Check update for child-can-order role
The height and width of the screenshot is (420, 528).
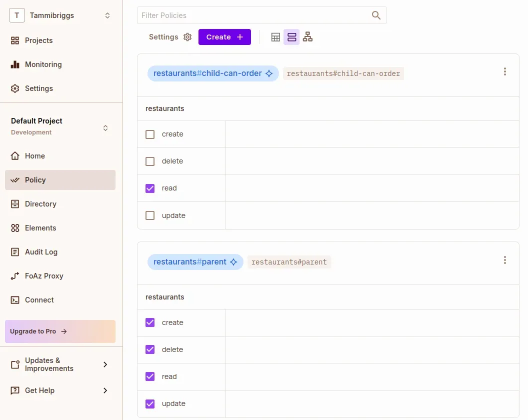(x=150, y=215)
